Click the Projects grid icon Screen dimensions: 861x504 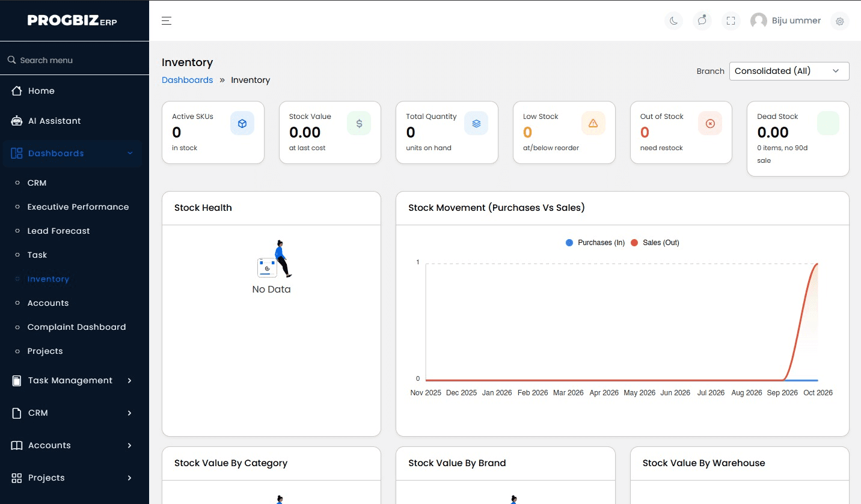(17, 478)
